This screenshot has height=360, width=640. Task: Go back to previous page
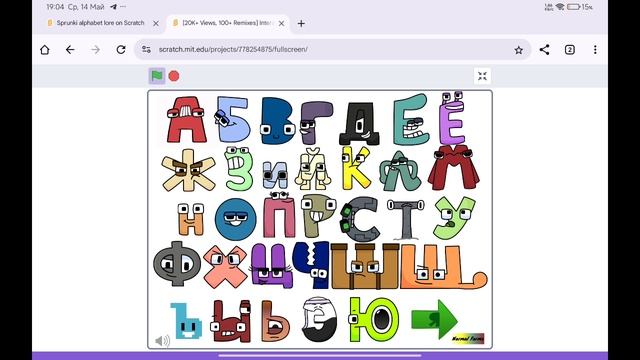pyautogui.click(x=70, y=50)
